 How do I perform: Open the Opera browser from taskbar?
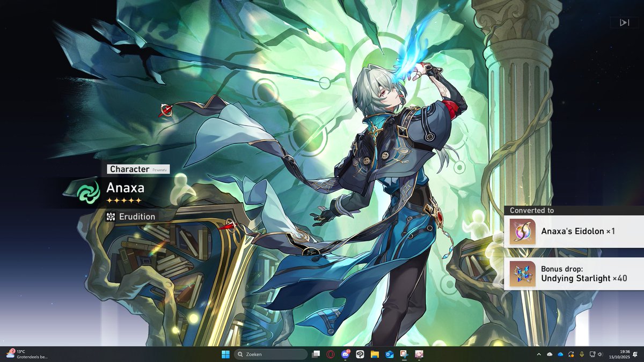331,354
